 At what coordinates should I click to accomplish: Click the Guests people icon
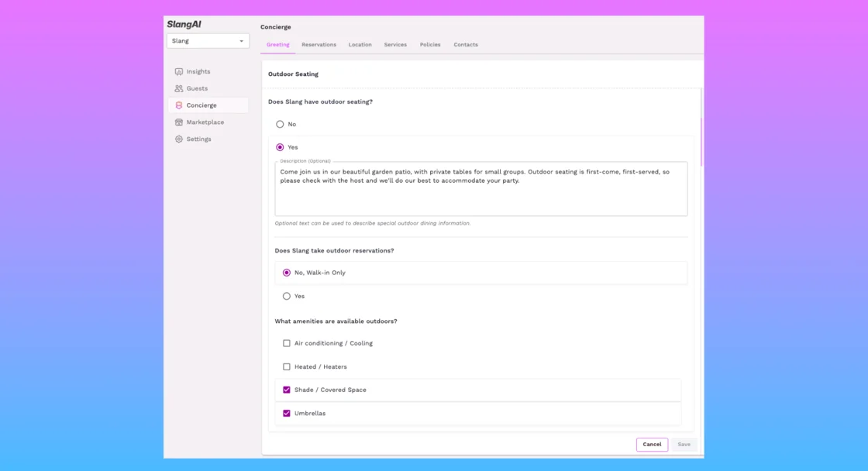point(179,88)
